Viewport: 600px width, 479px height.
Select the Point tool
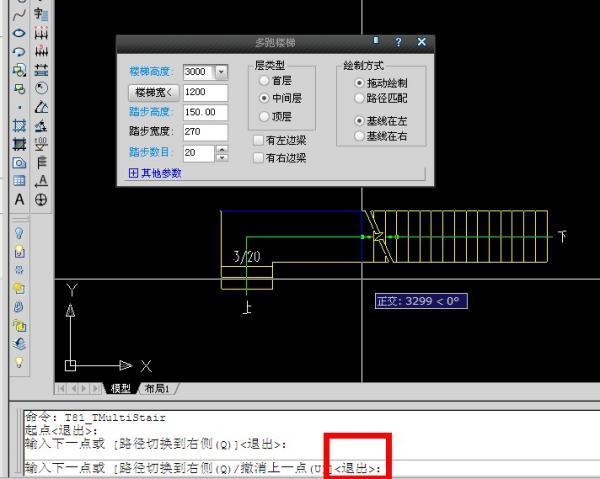(19, 108)
